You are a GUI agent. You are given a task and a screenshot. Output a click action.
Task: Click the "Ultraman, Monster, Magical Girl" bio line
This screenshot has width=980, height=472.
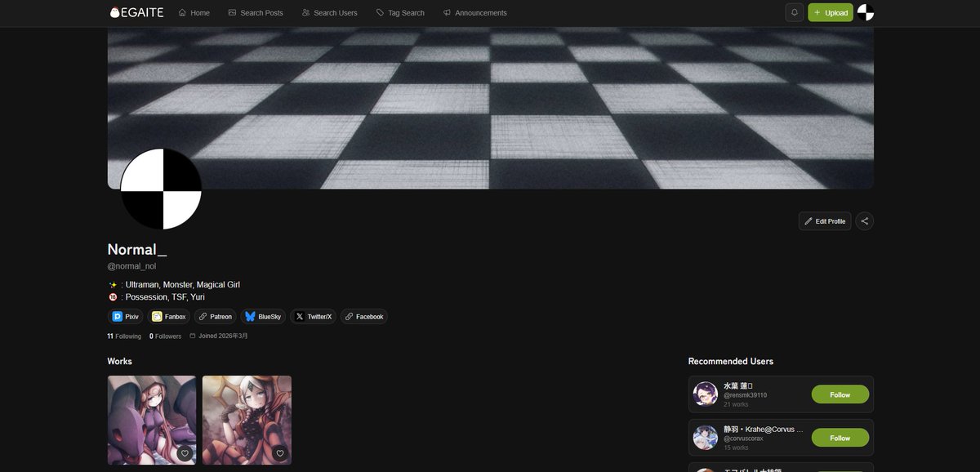183,285
